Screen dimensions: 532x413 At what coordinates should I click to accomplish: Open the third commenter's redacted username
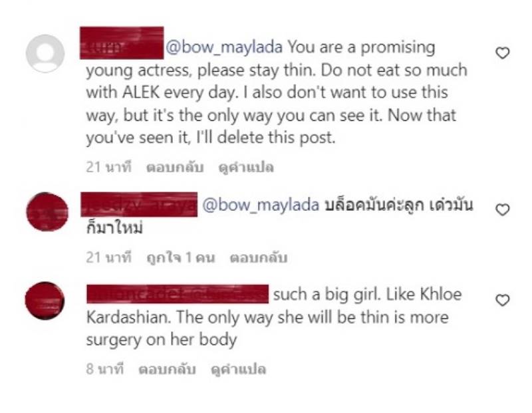click(x=178, y=294)
